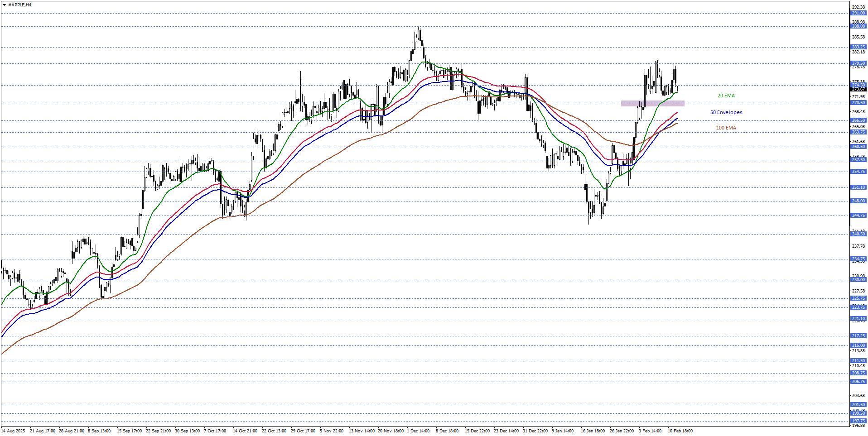Click the 270.50 price level label

pos(858,103)
